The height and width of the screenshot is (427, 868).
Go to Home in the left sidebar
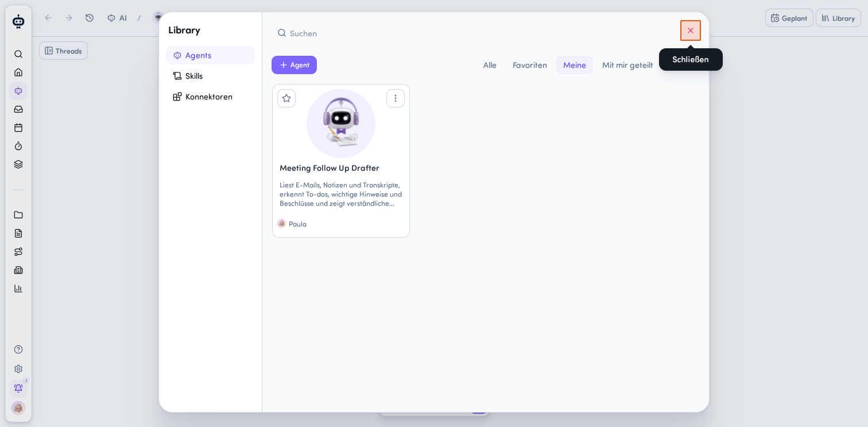click(x=18, y=72)
